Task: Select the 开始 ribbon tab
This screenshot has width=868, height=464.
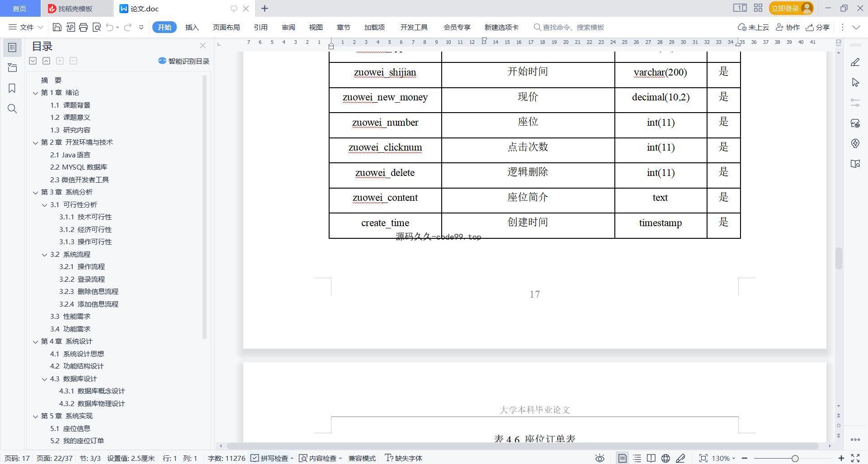Action: (x=164, y=27)
